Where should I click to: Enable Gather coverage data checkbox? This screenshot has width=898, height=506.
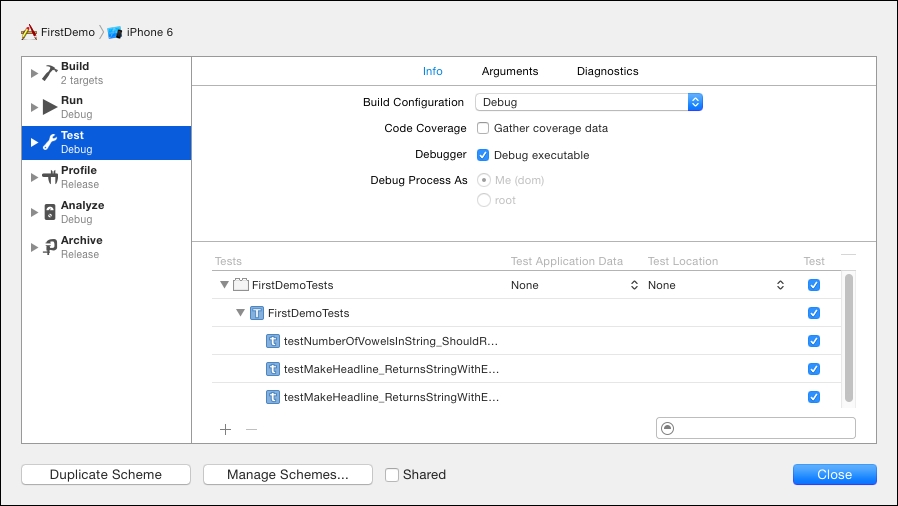coord(483,128)
